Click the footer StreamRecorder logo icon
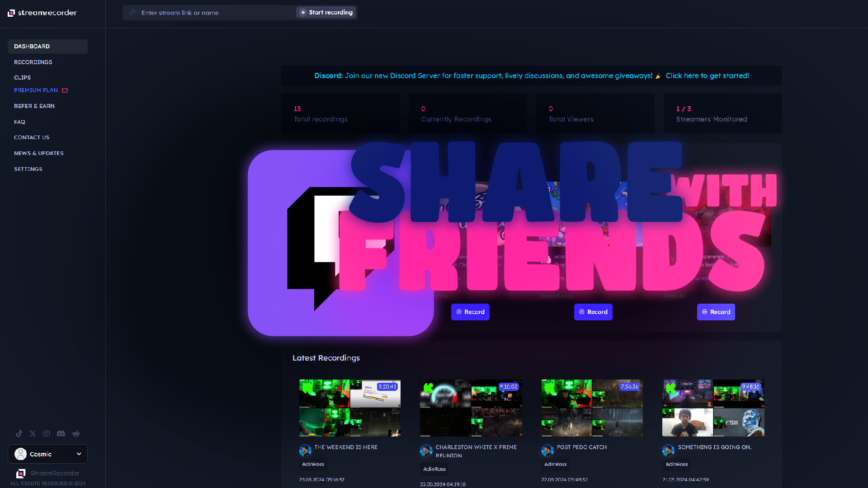Screen dimensions: 868x488 pos(20,474)
